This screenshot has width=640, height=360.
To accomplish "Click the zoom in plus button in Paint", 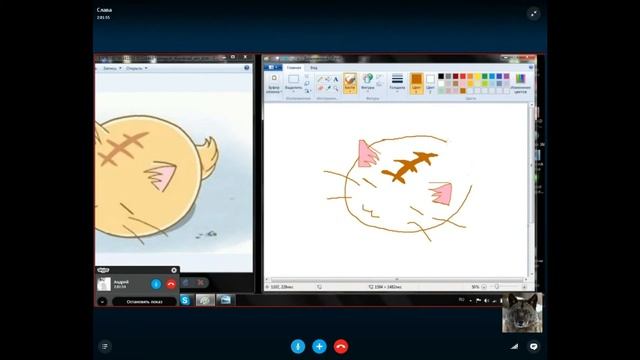I will pos(524,287).
